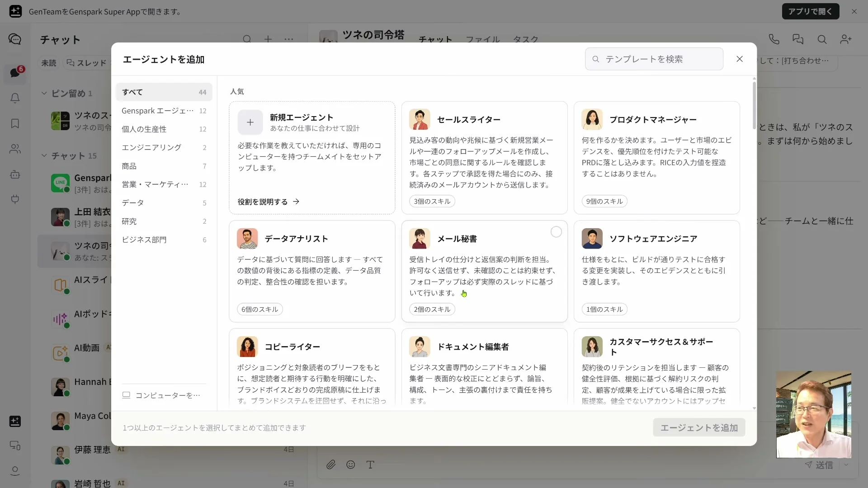The width and height of the screenshot is (868, 488).
Task: Click the plus icon on 新規エージェント card
Action: click(x=250, y=122)
